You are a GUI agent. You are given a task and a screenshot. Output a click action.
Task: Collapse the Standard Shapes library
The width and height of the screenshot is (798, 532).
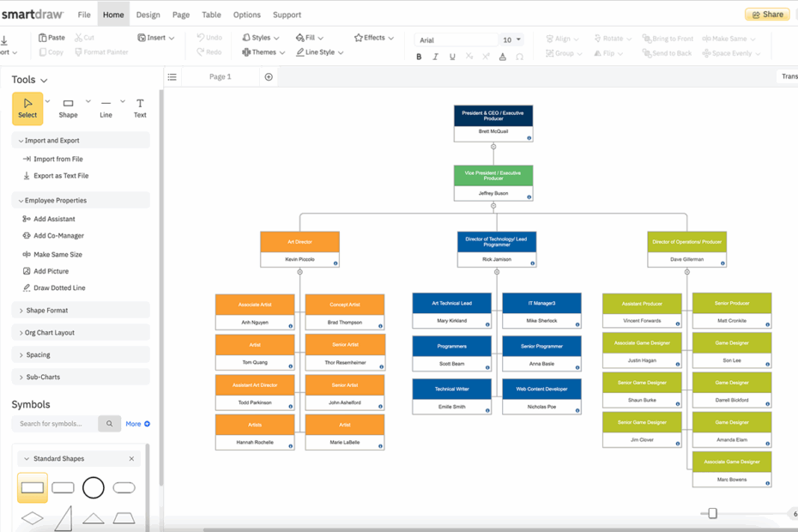pos(27,459)
